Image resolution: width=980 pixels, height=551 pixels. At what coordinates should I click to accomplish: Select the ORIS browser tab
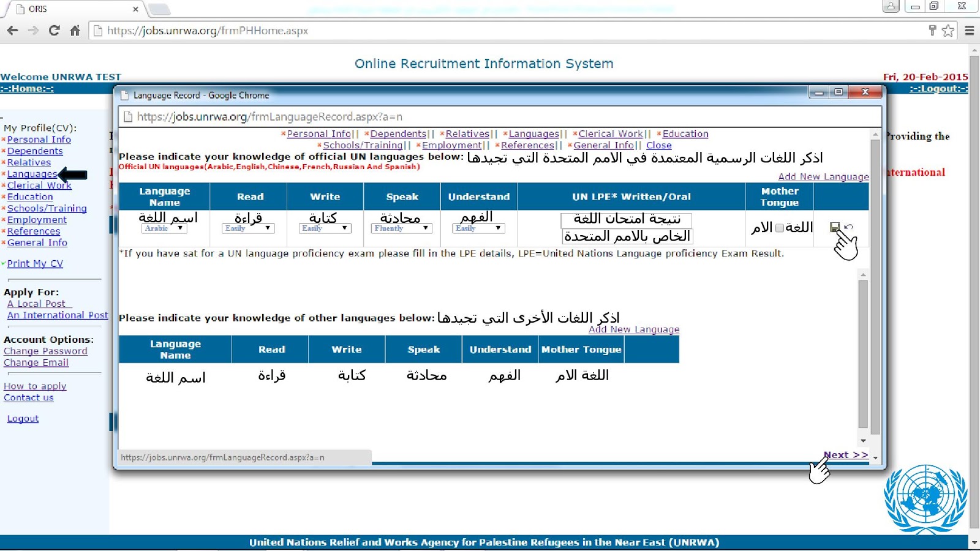click(x=73, y=9)
